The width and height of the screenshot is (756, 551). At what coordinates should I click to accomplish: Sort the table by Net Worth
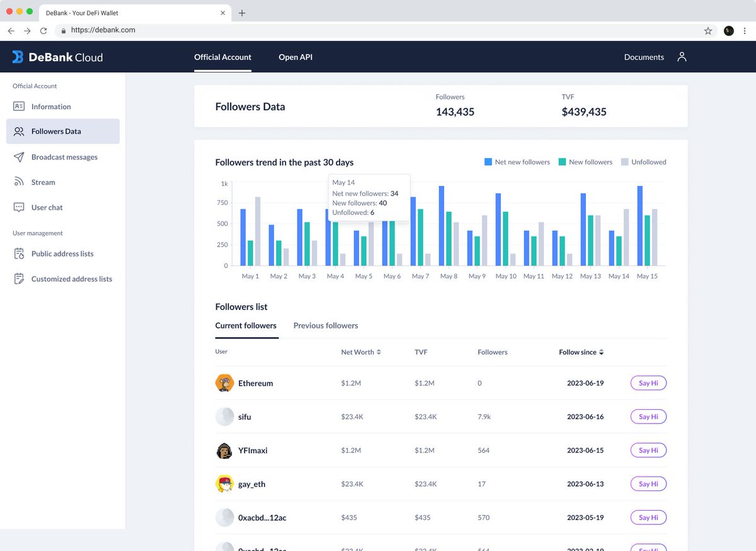click(361, 352)
